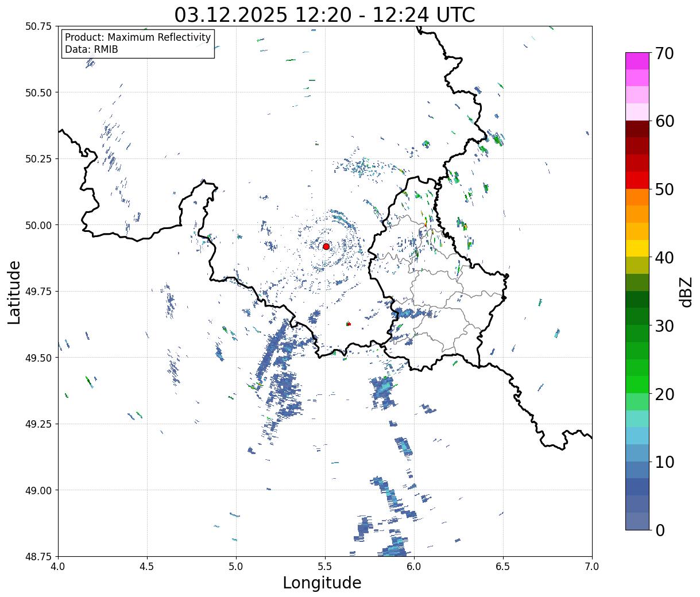Viewport: 700px width, 597px height.
Task: Pick the magenta top colorbar segment
Action: [x=637, y=61]
